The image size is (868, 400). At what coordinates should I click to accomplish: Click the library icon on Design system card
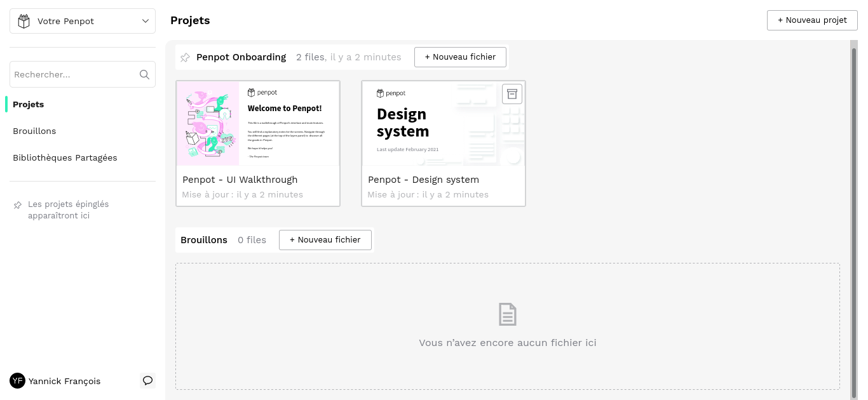[x=512, y=93]
